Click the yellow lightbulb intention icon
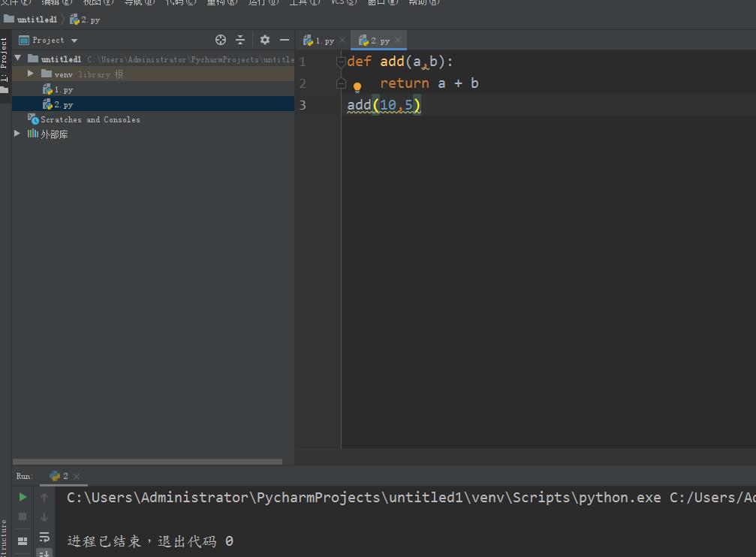Viewport: 756px width, 557px height. coord(357,87)
